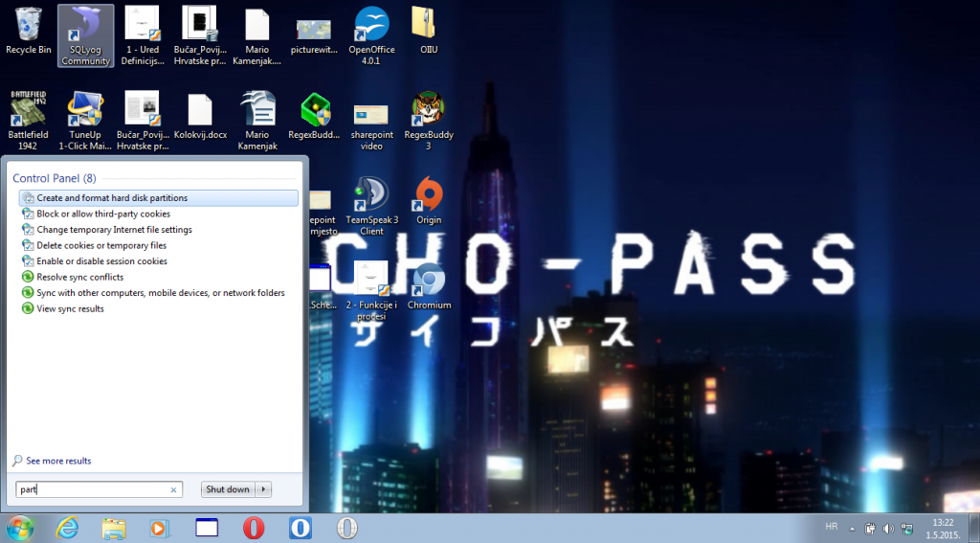The width and height of the screenshot is (980, 543).
Task: Click into the Start menu search field
Action: 99,489
